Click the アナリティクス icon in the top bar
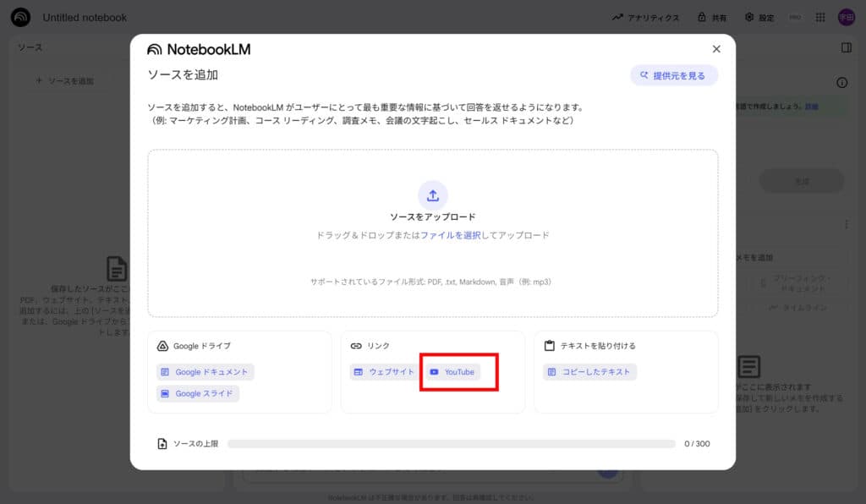 617,17
